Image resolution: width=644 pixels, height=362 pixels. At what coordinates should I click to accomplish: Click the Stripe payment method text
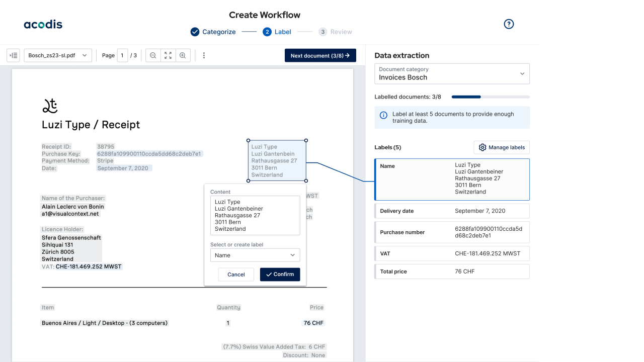coord(105,161)
